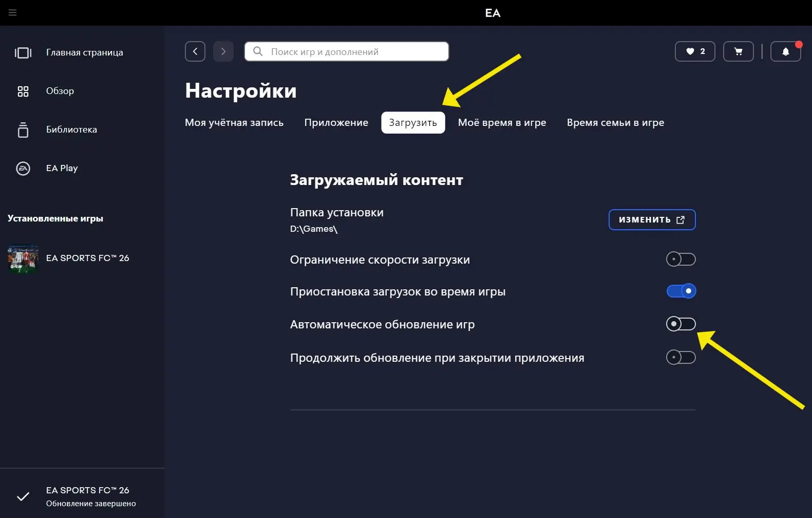Toggle continue updating when app closes
The image size is (812, 518).
click(681, 357)
